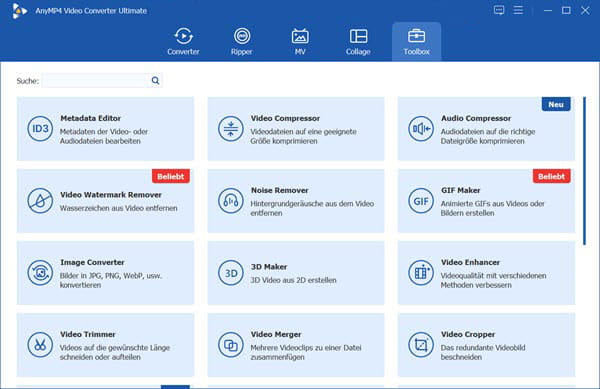Open the Video Trimmer scissors icon
Screen dimensions: 600x389
click(40, 345)
